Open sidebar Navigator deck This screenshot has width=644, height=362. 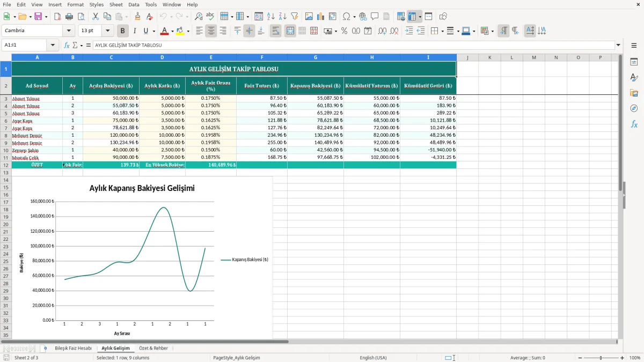click(x=634, y=109)
